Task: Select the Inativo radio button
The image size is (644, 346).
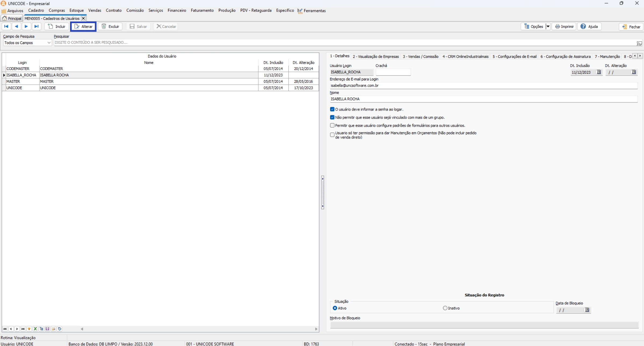Action: (x=445, y=308)
